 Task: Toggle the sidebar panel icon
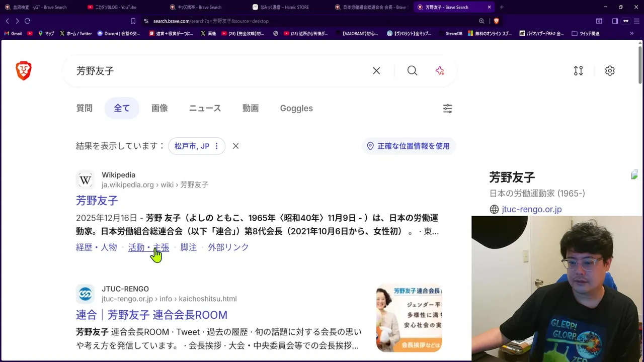pyautogui.click(x=615, y=21)
